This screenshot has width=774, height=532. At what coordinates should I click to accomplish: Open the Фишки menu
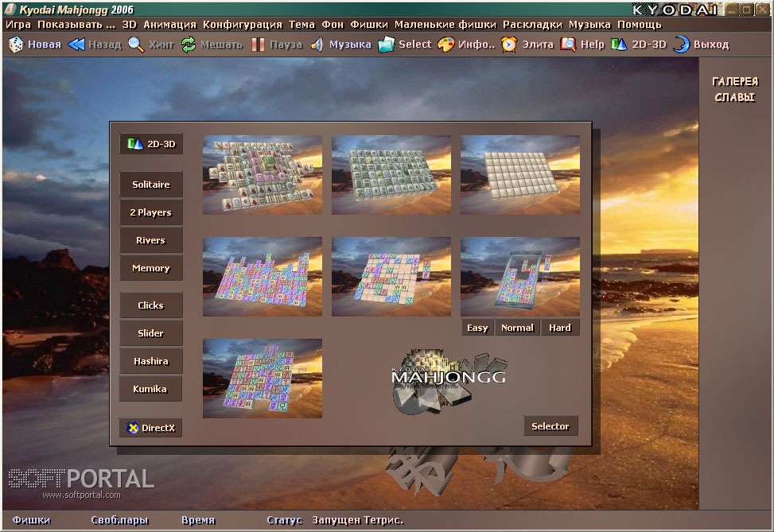pyautogui.click(x=369, y=25)
